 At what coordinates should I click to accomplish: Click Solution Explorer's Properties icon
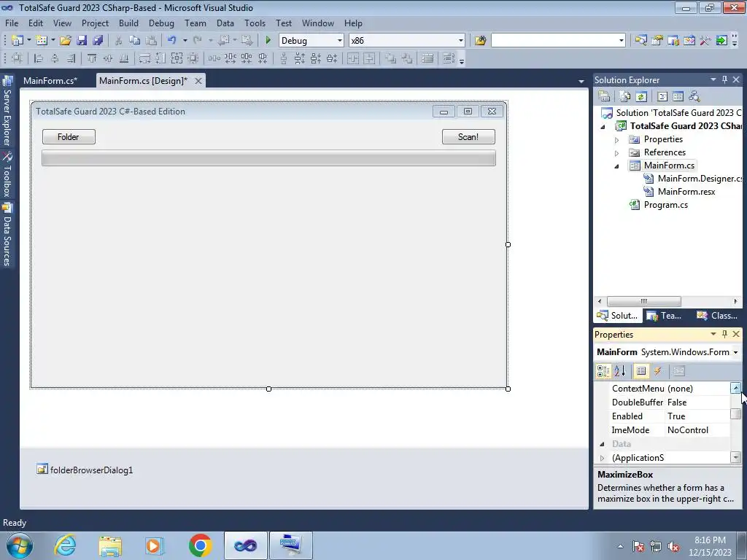603,96
